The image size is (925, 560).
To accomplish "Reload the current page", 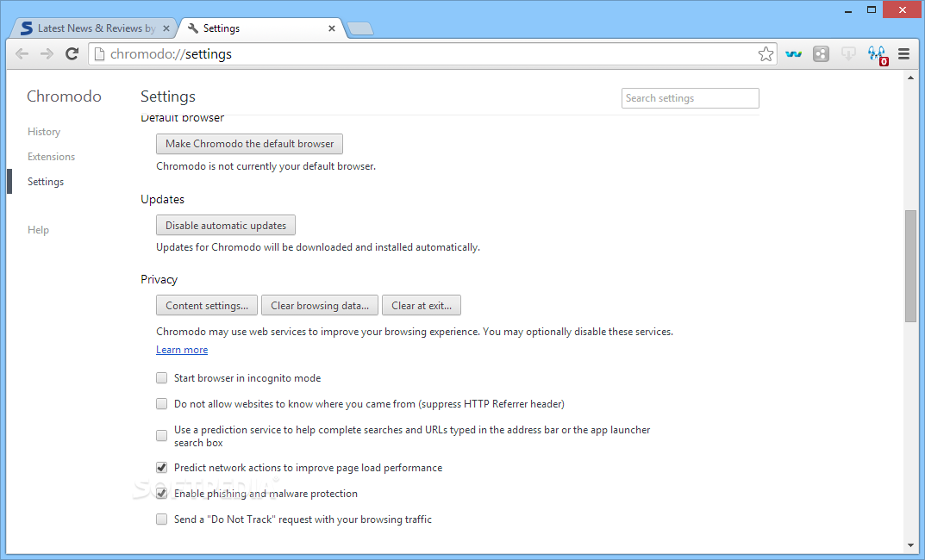I will pos(72,54).
